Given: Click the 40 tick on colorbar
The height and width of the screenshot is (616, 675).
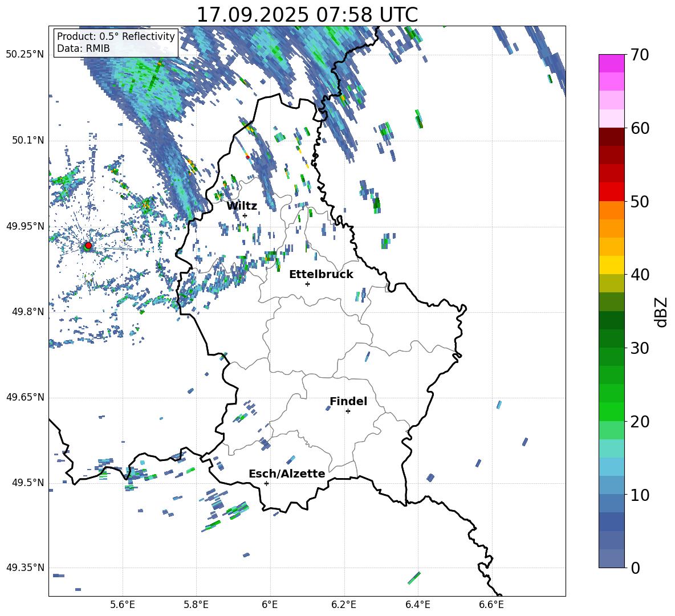Looking at the screenshot, I should (640, 275).
